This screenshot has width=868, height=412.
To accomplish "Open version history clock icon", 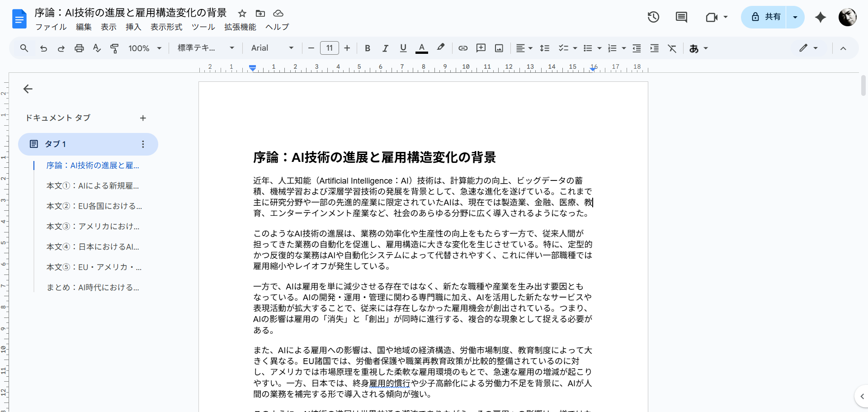I will coord(653,17).
